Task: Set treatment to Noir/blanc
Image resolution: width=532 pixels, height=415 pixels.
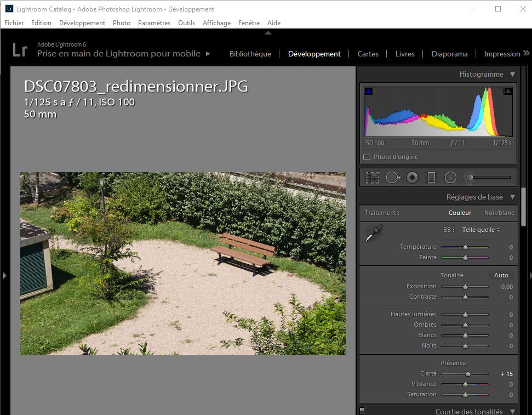Action: point(499,213)
